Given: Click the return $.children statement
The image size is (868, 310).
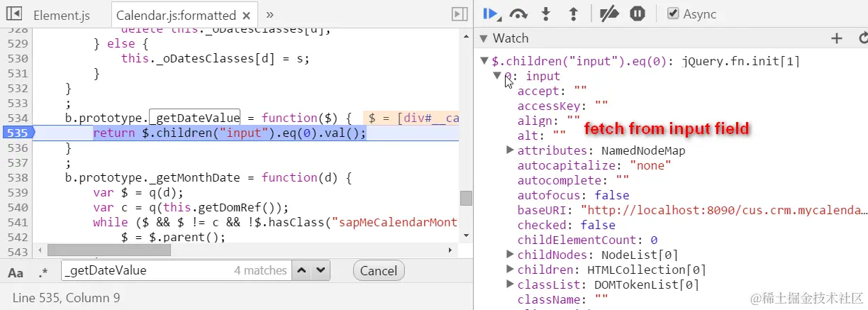Looking at the screenshot, I should click(230, 133).
